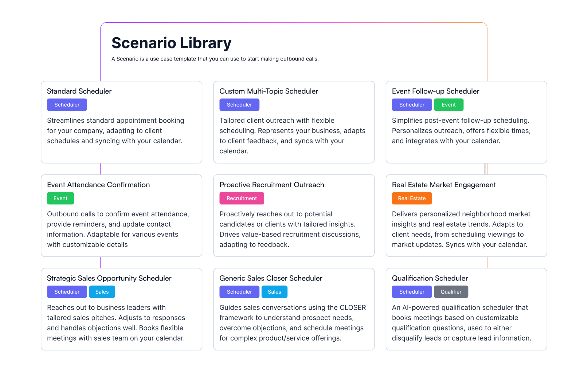Select Real Estate Market Engagement card
Viewport: 588px width, 373px height.
click(x=443, y=185)
